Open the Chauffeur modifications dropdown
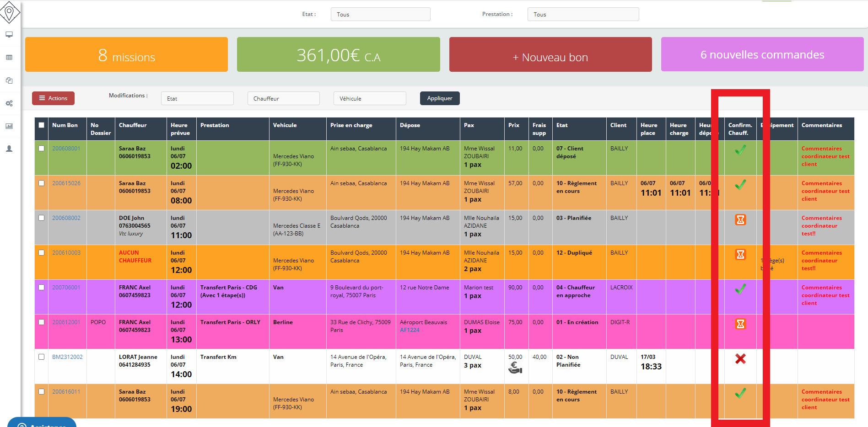The height and width of the screenshot is (427, 868). (283, 99)
